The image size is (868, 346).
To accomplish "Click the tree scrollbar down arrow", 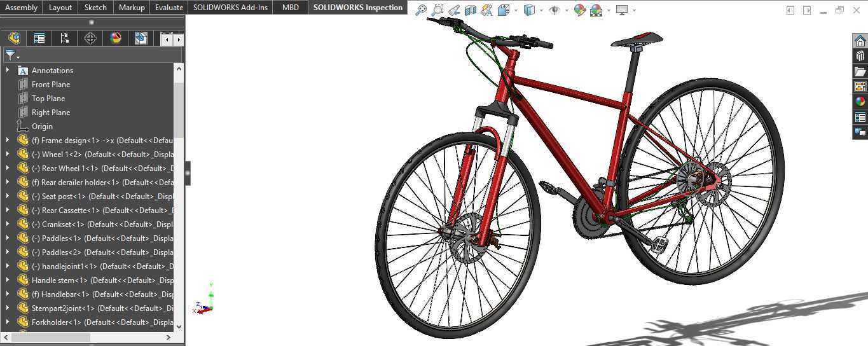I will click(x=179, y=326).
